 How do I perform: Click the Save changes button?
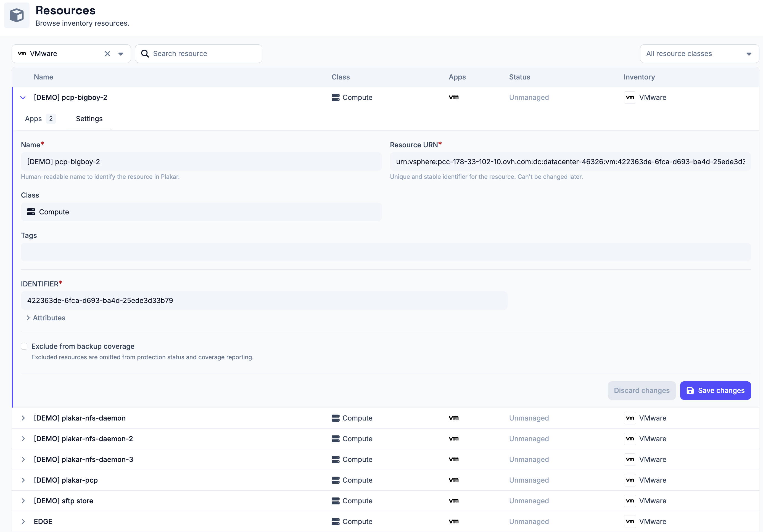715,390
